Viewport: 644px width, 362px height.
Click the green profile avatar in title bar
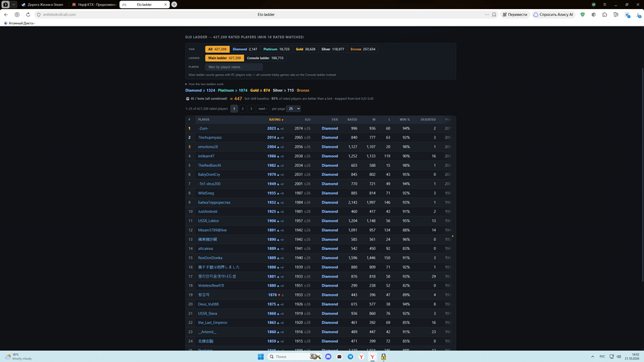tap(594, 5)
